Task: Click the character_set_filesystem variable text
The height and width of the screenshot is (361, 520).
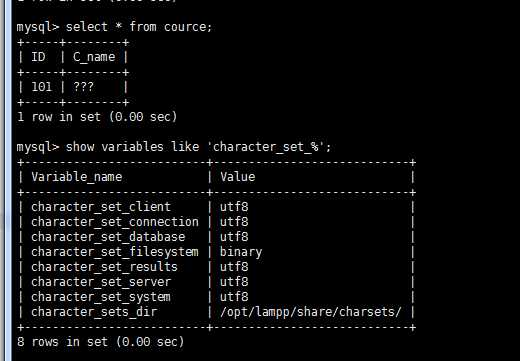Action: tap(115, 252)
